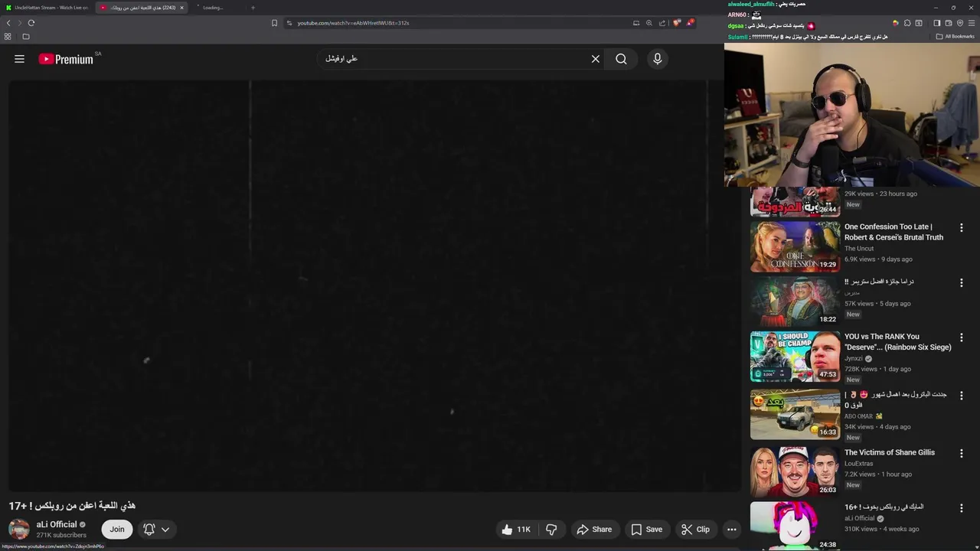Like the video with 11K thumbs up
Screen dimensions: 980x551
coord(516,530)
